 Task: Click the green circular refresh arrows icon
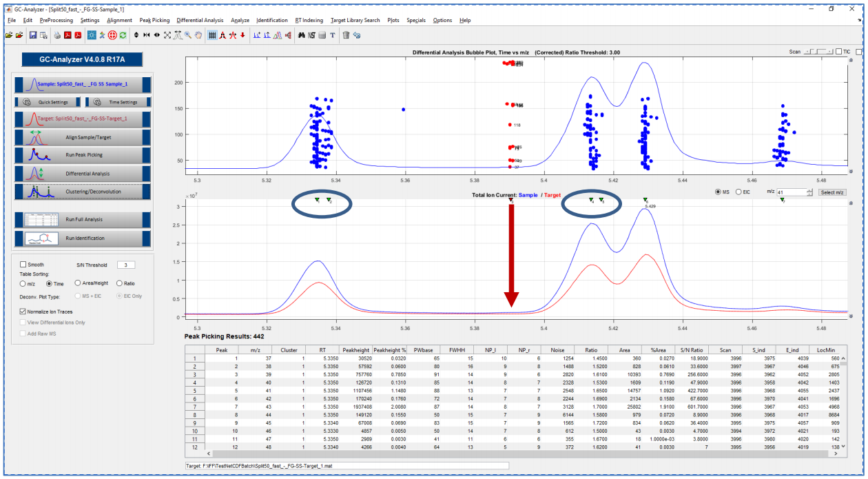coord(123,34)
